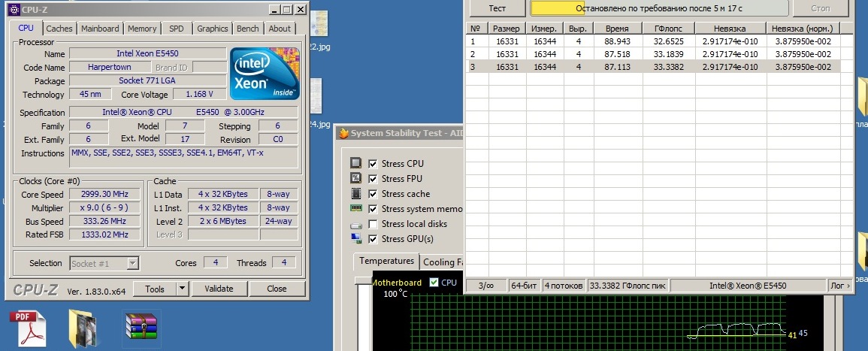Click the Core Voltage 1.168 V field
Screen dimensions: 868x351
tap(200, 94)
